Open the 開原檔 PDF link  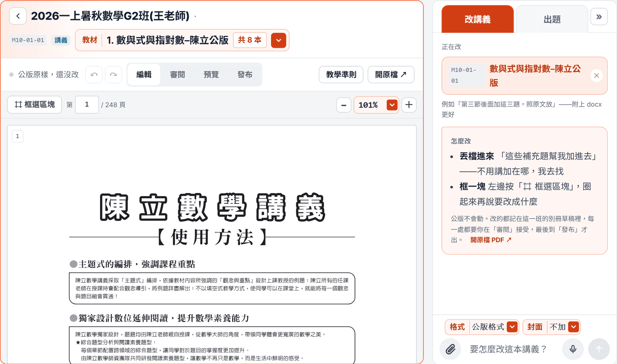click(x=491, y=240)
